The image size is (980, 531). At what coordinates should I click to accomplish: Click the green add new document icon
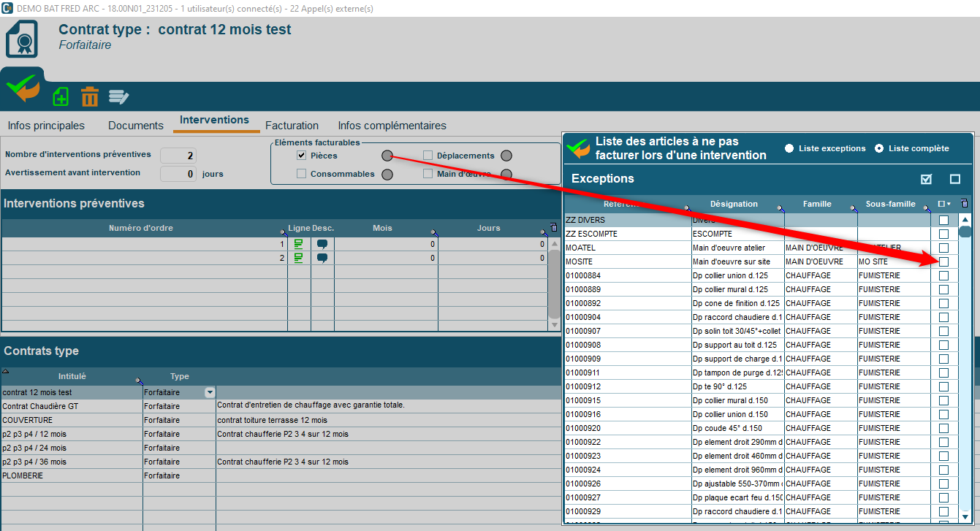click(x=61, y=96)
